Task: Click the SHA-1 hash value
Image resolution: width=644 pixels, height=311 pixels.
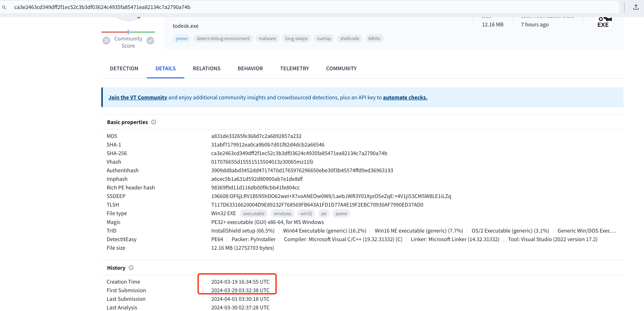Action: tap(268, 144)
